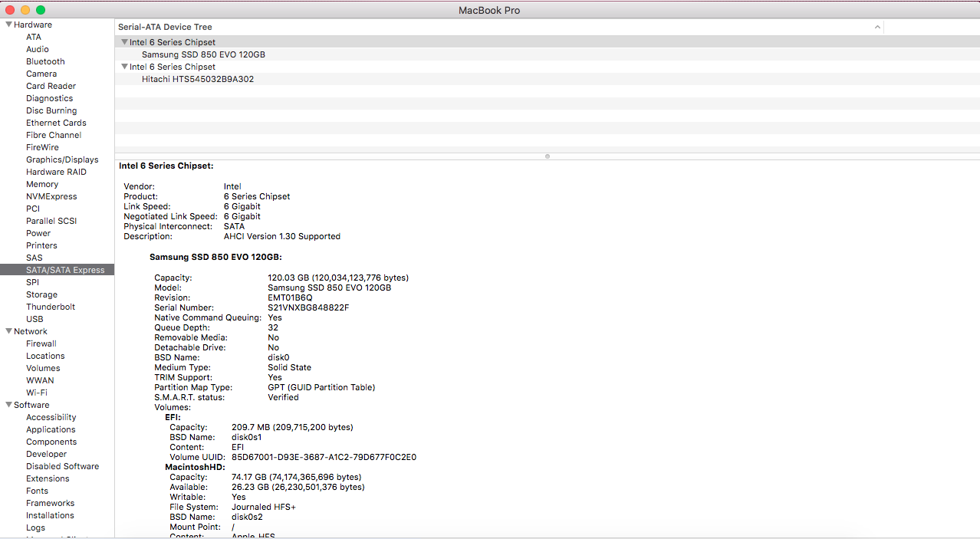The image size is (980, 539).
Task: Select Hardware RAID in the sidebar
Action: point(56,172)
